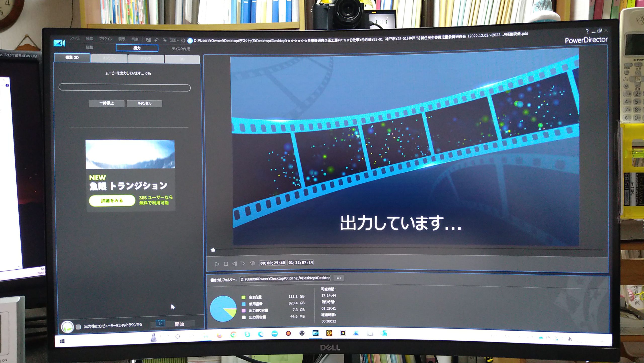Viewport: 644px width, 363px height.
Task: Click the 書き出しフォルダー path field
Action: point(285,278)
